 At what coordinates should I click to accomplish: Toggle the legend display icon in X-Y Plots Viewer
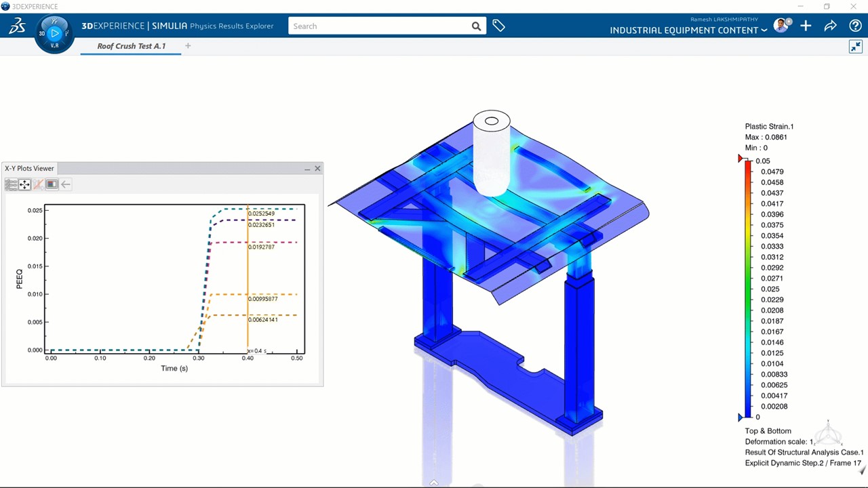coord(52,184)
